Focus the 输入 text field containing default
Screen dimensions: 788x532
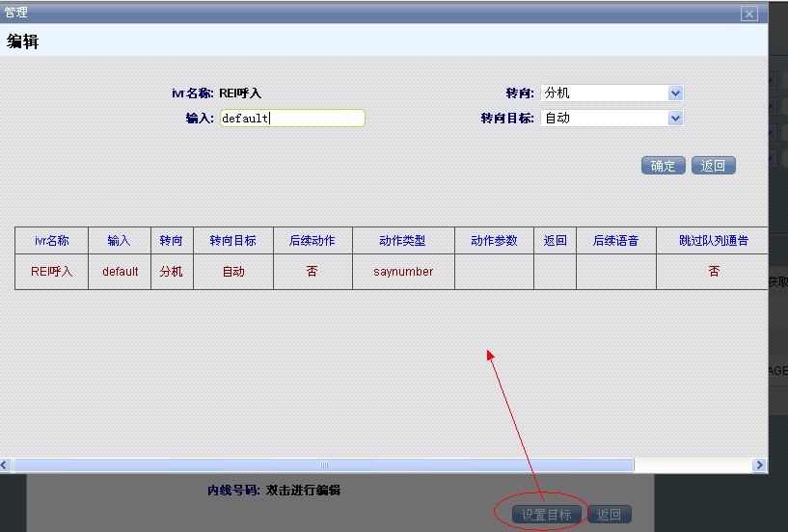pos(291,119)
